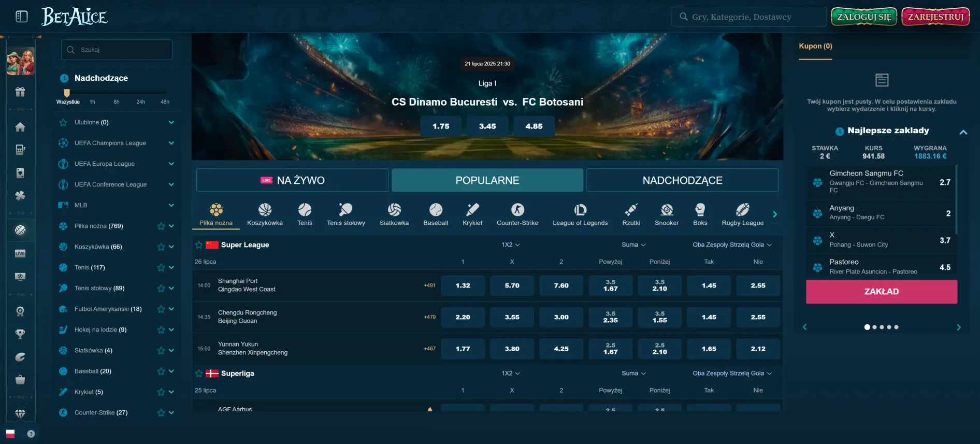Toggle favorite star for Koszykówka (66)
This screenshot has height=444, width=980.
[x=161, y=247]
